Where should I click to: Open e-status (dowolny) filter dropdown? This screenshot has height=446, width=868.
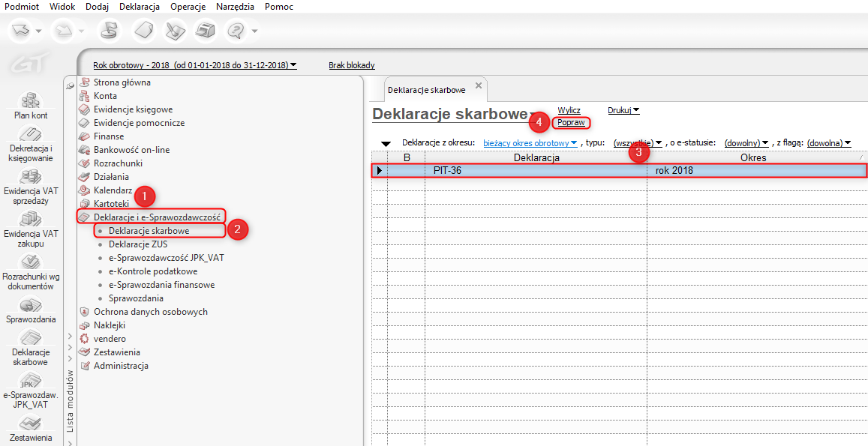(x=746, y=142)
